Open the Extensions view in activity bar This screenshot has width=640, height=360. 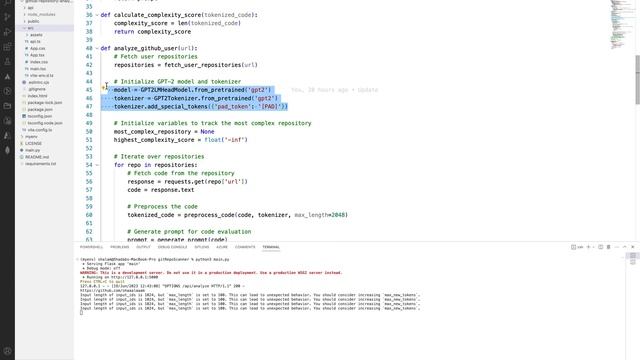click(x=7, y=47)
